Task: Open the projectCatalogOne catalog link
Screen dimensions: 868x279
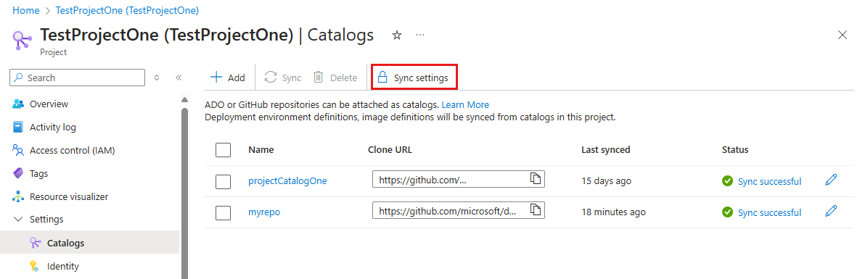Action: click(287, 181)
